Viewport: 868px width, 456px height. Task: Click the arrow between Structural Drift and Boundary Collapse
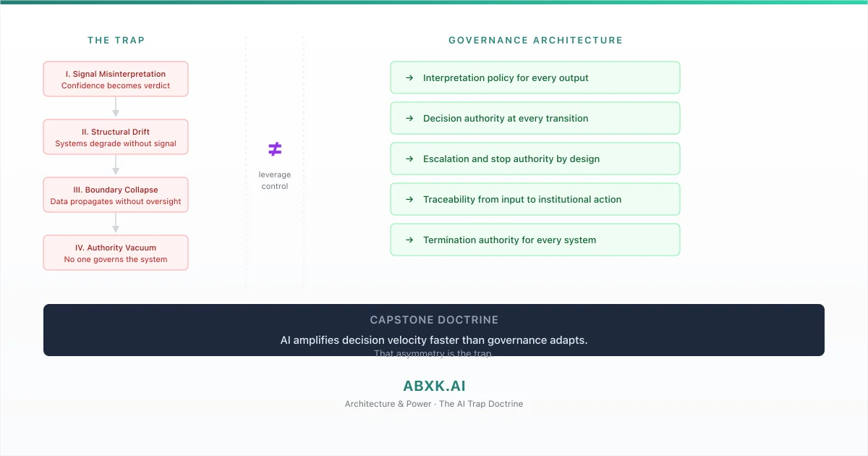(116, 164)
